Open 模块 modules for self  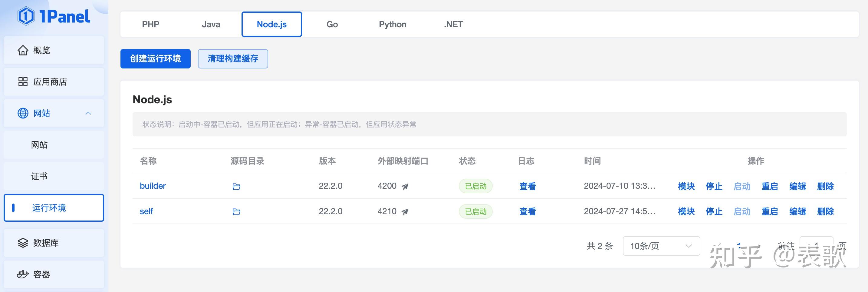pos(686,211)
